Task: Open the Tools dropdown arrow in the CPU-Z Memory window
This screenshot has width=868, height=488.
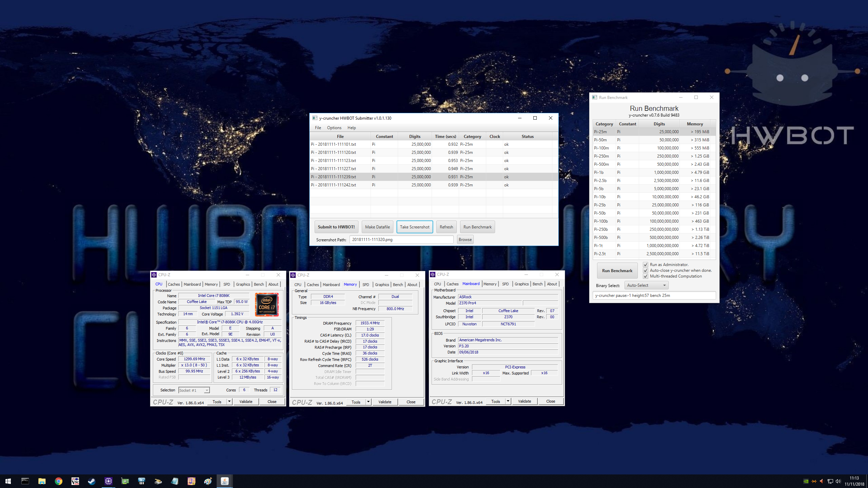Action: click(369, 402)
